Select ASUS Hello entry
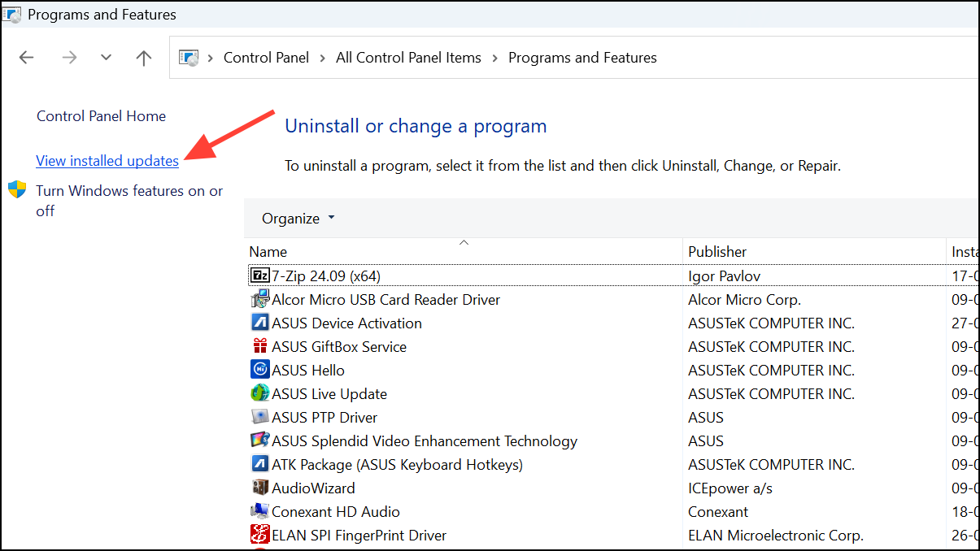 [x=308, y=370]
